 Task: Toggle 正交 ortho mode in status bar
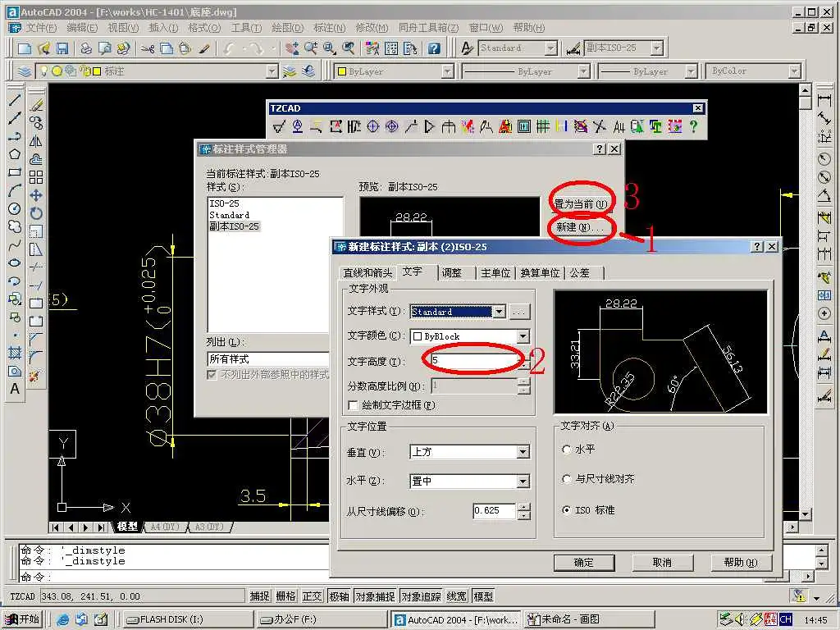tap(312, 596)
